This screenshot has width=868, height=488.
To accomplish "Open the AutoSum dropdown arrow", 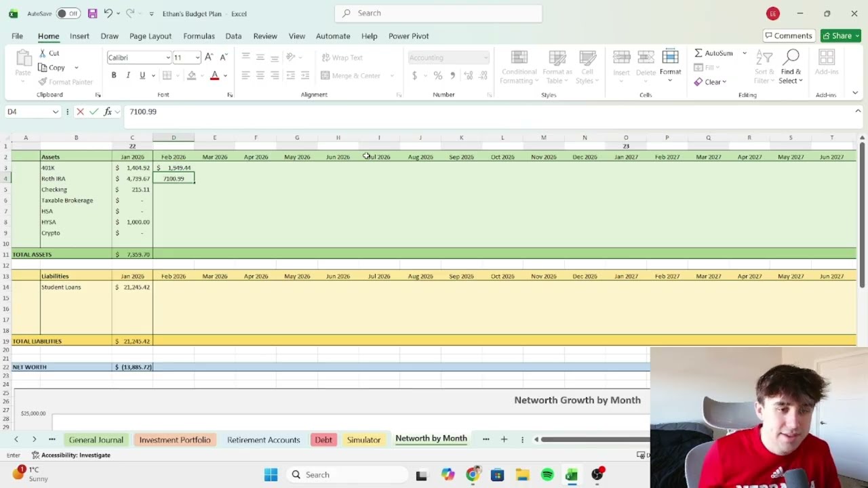I will (x=744, y=54).
